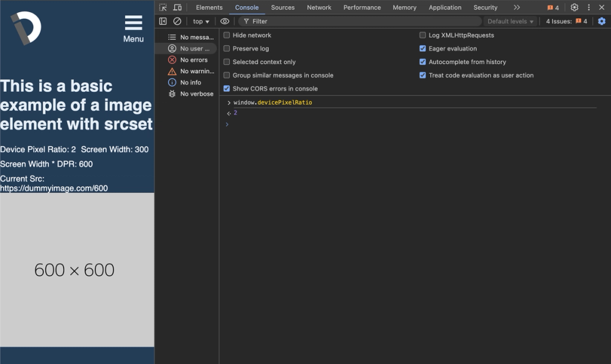Click the issues badge showing 4 in tab bar

[x=553, y=7]
